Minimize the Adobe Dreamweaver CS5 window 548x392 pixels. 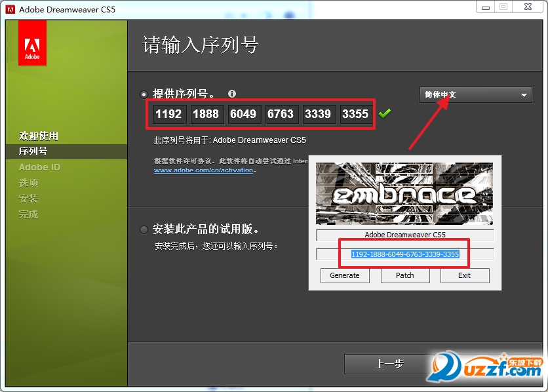(x=486, y=7)
